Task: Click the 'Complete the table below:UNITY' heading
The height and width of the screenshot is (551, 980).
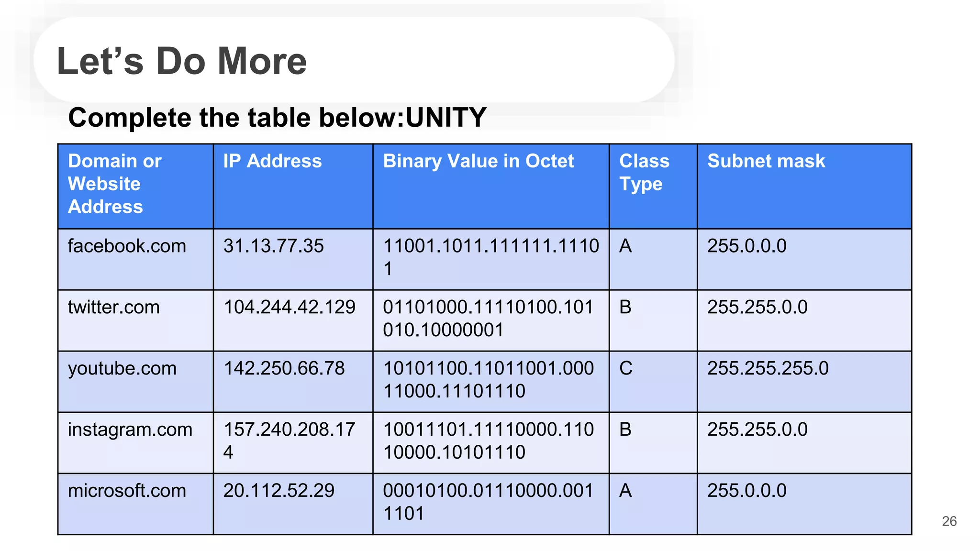Action: tap(277, 118)
